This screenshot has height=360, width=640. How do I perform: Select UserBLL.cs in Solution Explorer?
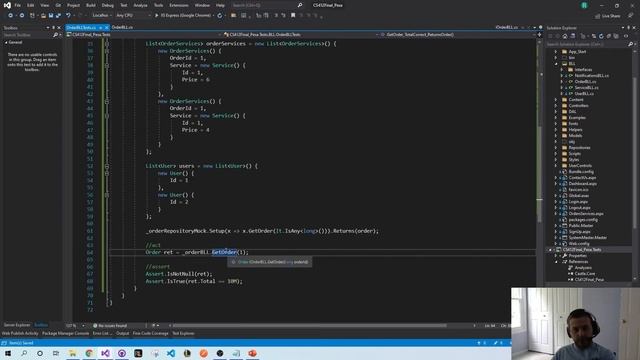pos(584,94)
